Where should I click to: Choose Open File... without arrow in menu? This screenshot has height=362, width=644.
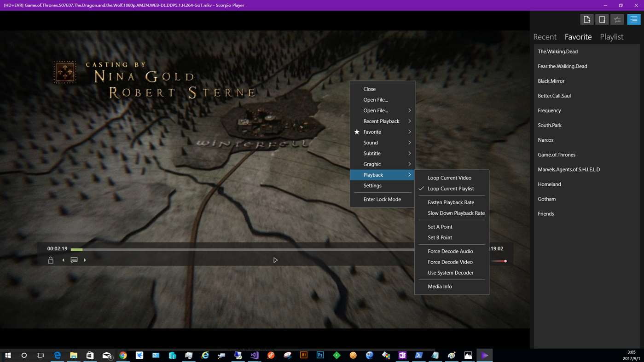pos(383,100)
